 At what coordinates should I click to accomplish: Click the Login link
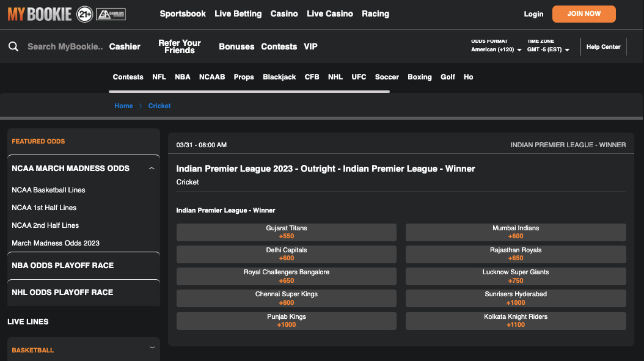tap(533, 14)
